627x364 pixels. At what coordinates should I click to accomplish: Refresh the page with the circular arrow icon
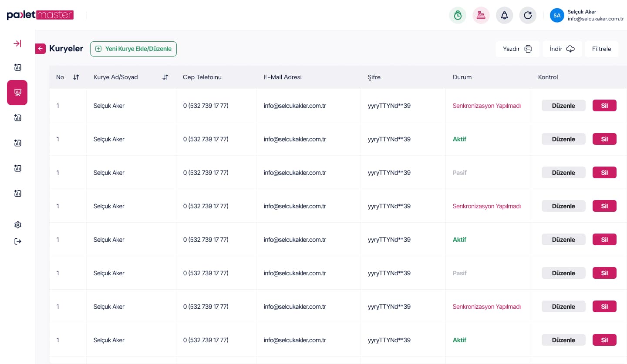[528, 16]
